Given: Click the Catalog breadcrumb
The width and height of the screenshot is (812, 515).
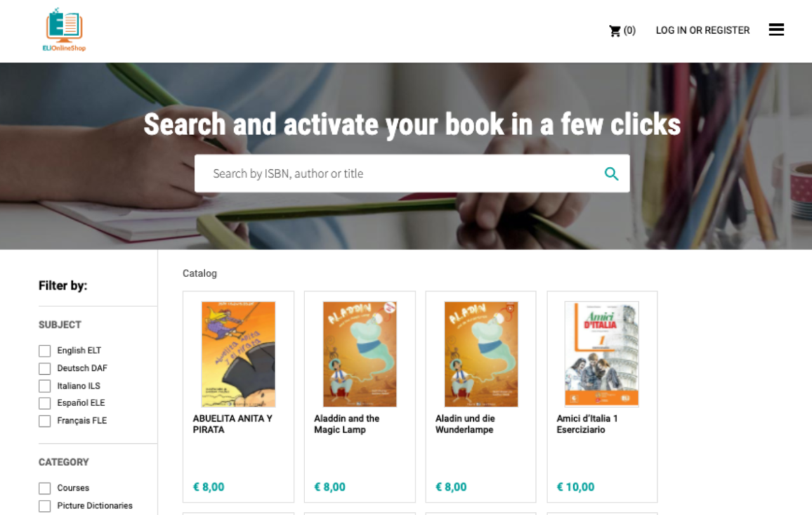Looking at the screenshot, I should click(x=200, y=273).
